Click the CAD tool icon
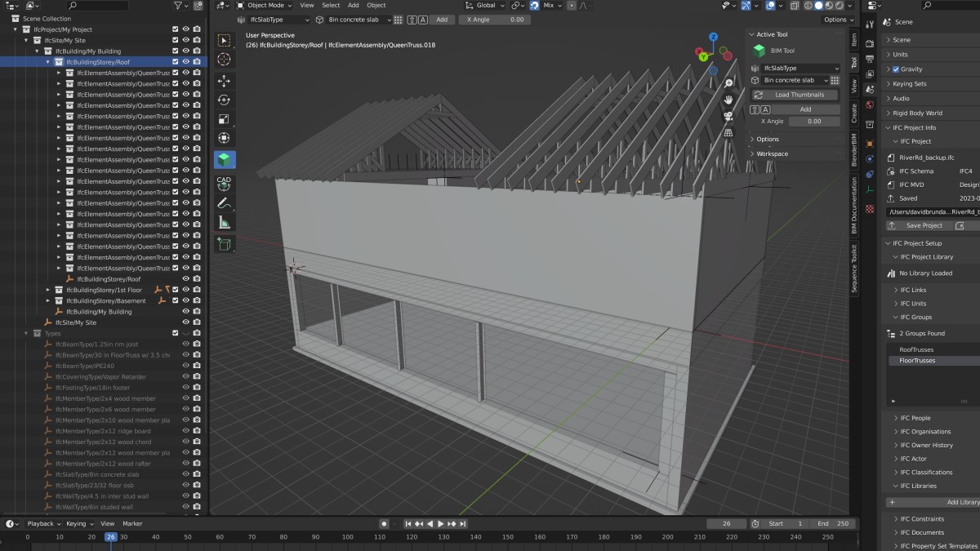 [x=224, y=182]
